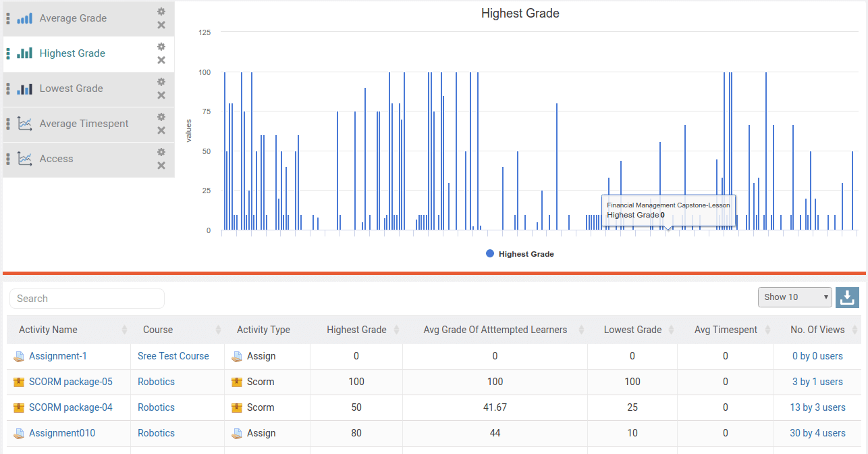Image resolution: width=868 pixels, height=454 pixels.
Task: Remove the Average Grade widget using its X
Action: pyautogui.click(x=161, y=25)
